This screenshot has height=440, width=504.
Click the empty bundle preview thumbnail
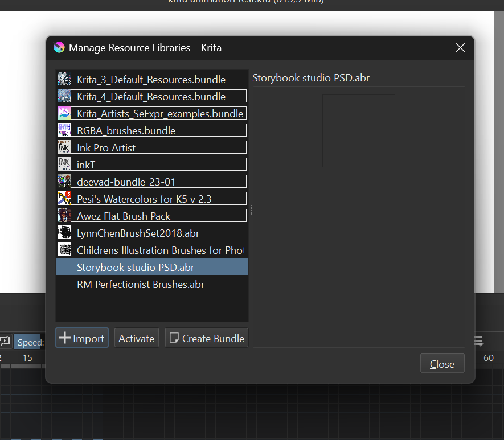(x=359, y=131)
